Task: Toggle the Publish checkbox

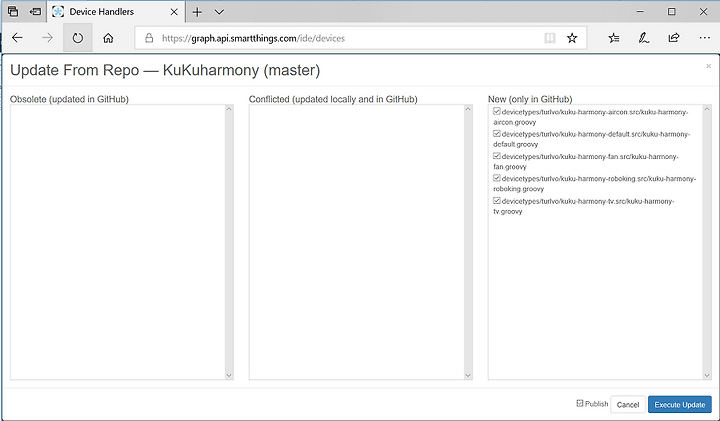Action: pyautogui.click(x=580, y=403)
